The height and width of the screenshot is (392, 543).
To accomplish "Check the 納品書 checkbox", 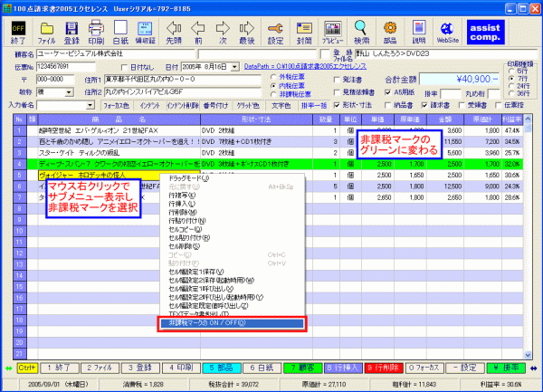I will 388,105.
